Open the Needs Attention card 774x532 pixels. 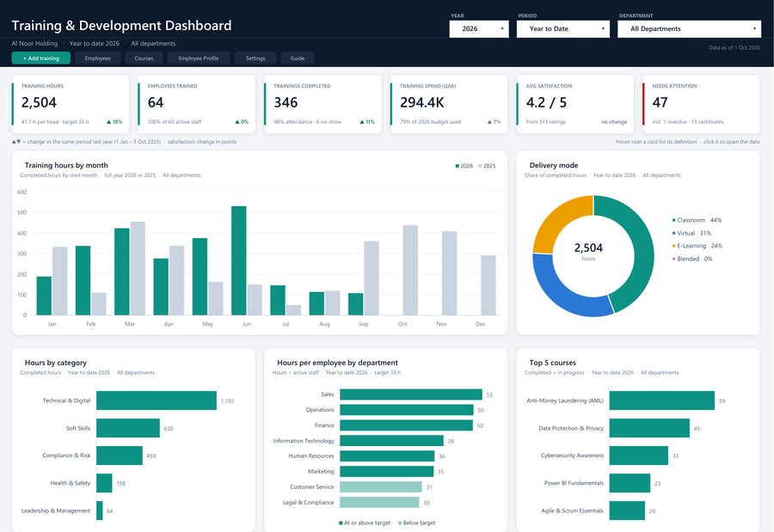(x=702, y=104)
